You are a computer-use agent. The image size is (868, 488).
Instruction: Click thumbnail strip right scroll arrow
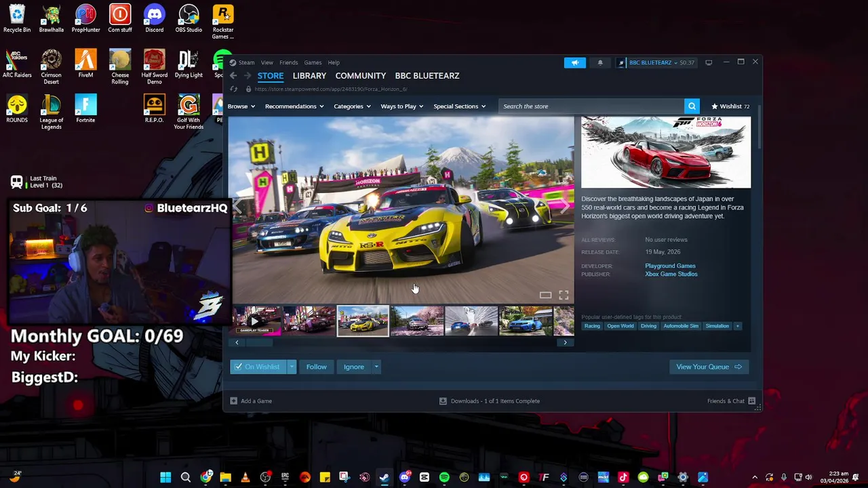point(565,342)
